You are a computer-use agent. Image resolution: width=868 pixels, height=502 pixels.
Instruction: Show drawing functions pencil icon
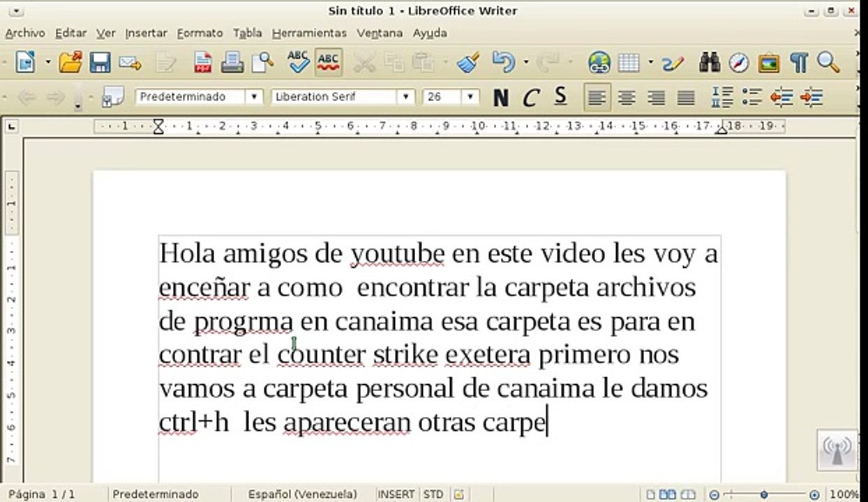673,63
